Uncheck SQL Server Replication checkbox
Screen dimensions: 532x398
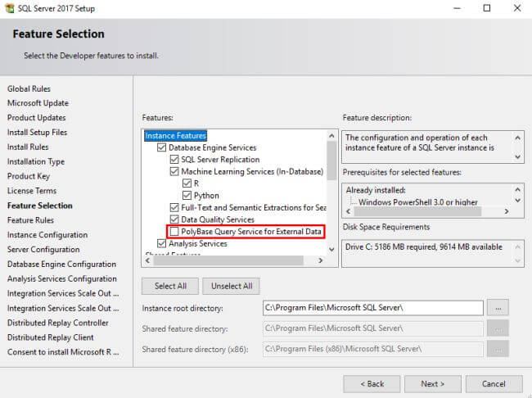(174, 160)
